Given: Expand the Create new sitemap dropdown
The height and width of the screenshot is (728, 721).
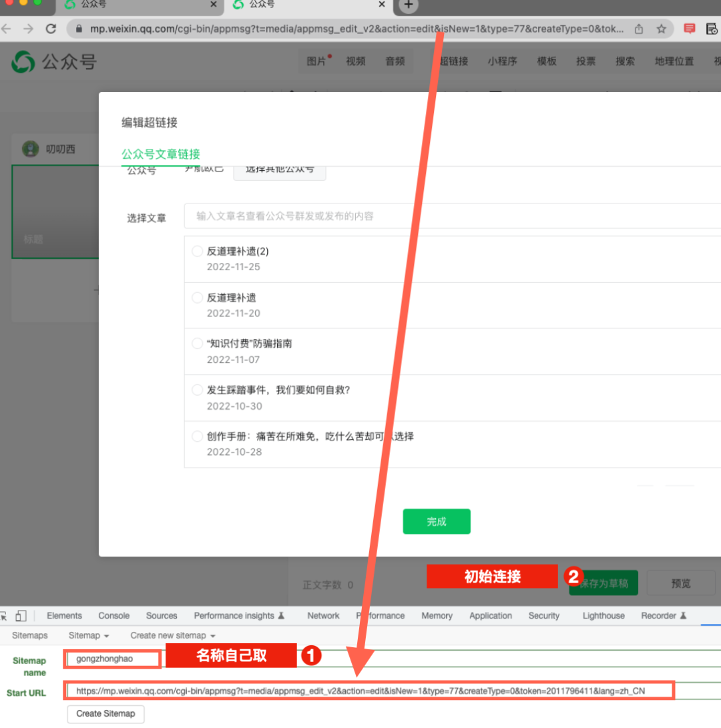Looking at the screenshot, I should [x=173, y=636].
